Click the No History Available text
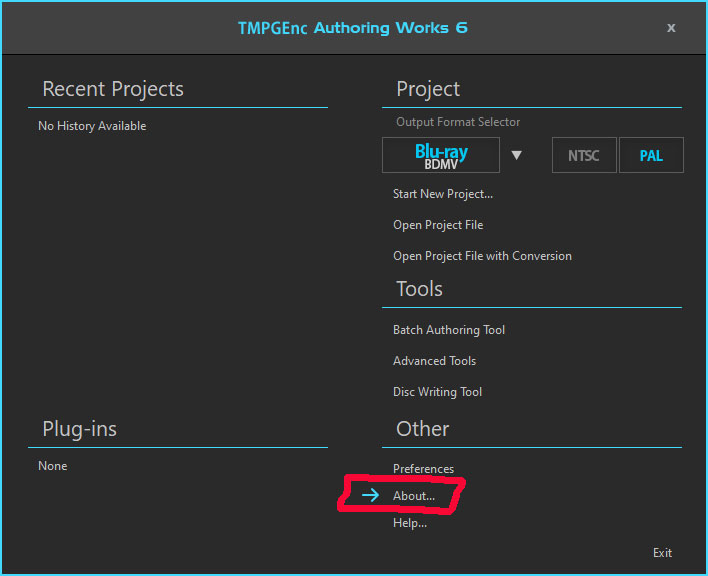Image resolution: width=708 pixels, height=576 pixels. pyautogui.click(x=92, y=126)
